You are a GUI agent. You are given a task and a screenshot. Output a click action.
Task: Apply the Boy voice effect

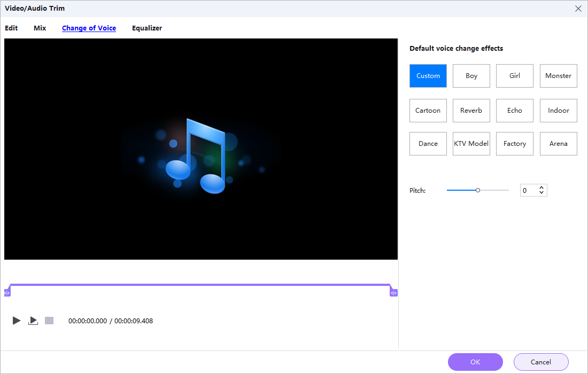pyautogui.click(x=471, y=76)
